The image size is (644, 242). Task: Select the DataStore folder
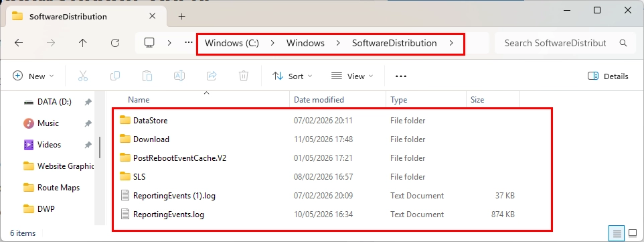pos(151,121)
